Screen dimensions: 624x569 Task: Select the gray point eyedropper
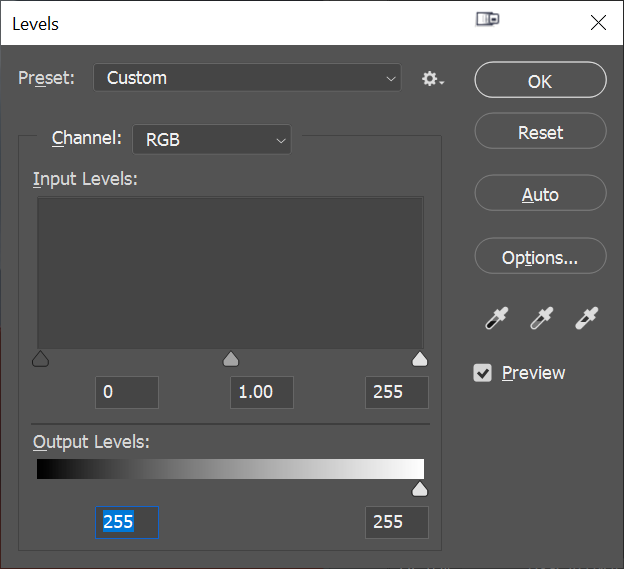(542, 318)
